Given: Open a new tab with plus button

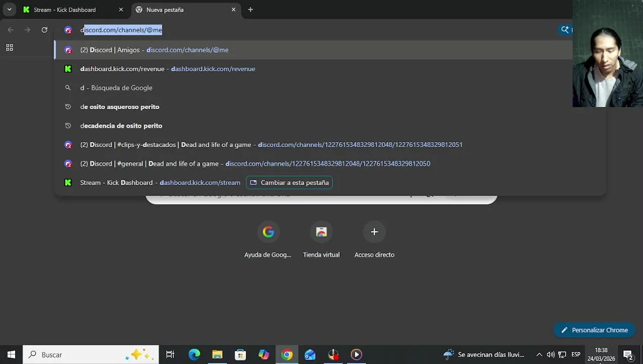Looking at the screenshot, I should 250,10.
